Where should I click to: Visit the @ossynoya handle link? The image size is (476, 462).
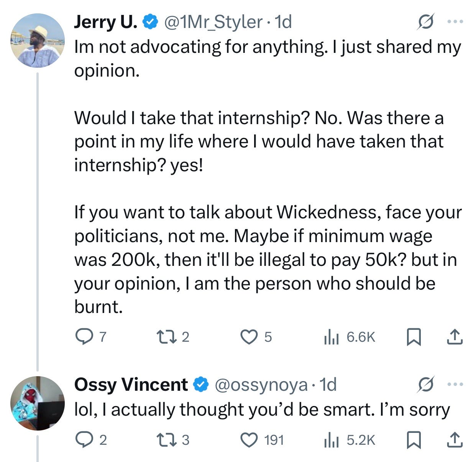(261, 384)
